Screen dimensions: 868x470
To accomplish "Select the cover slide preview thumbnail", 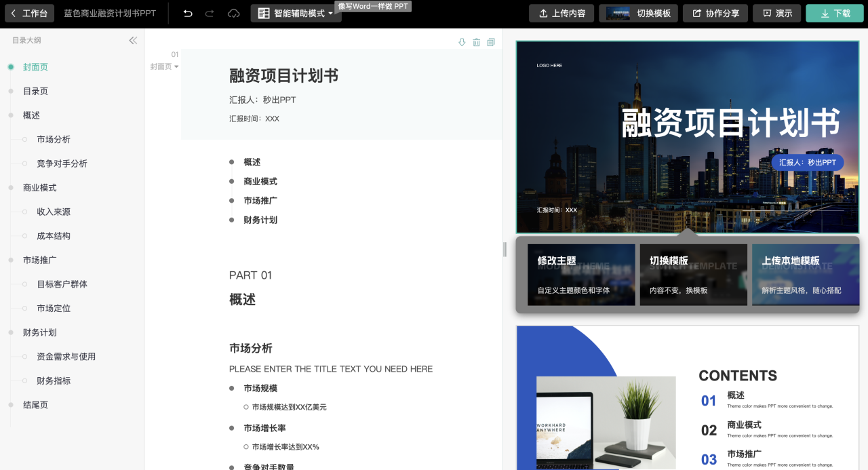I will coord(688,136).
